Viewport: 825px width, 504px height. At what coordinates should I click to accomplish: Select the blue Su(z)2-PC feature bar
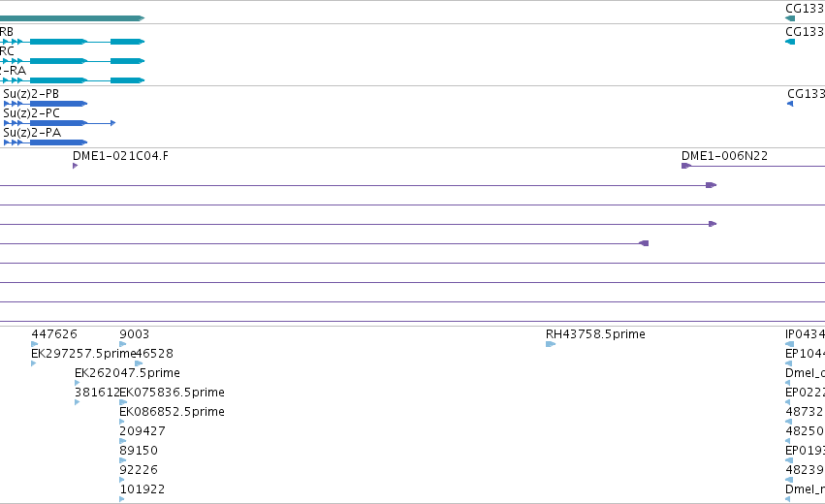point(59,123)
